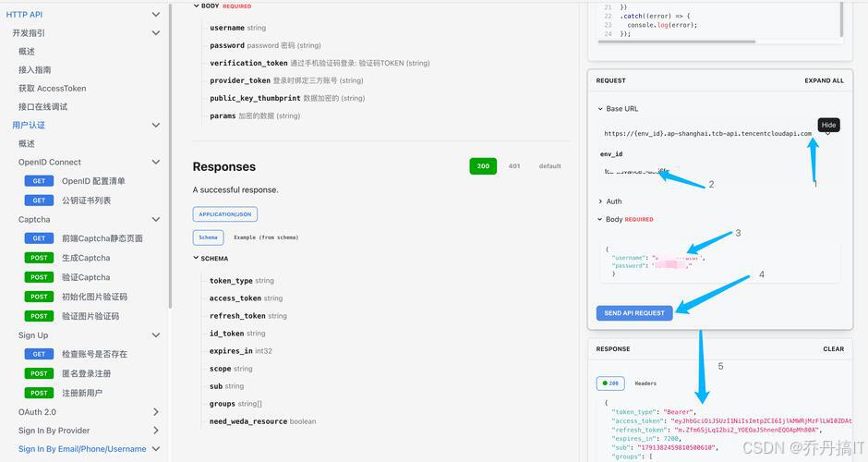Click POST badge for 匿名登录注册

(39, 373)
